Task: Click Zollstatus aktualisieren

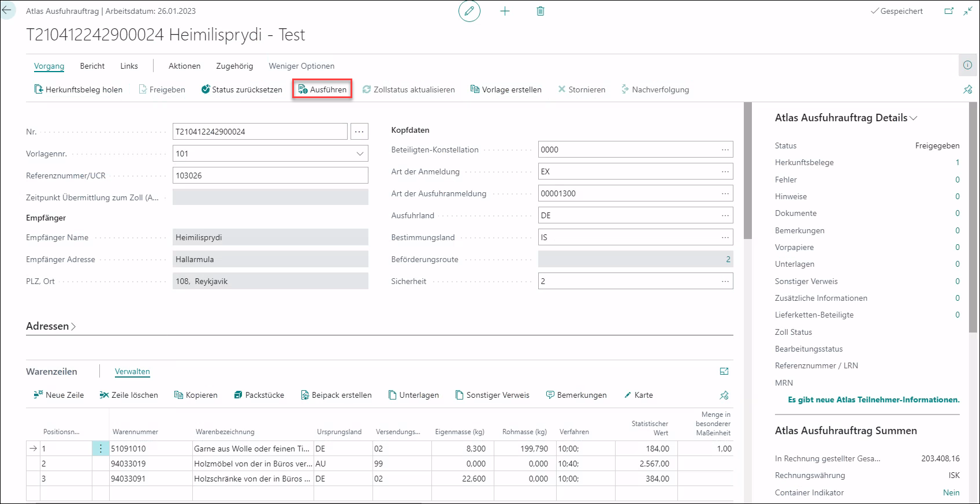Action: [x=409, y=89]
